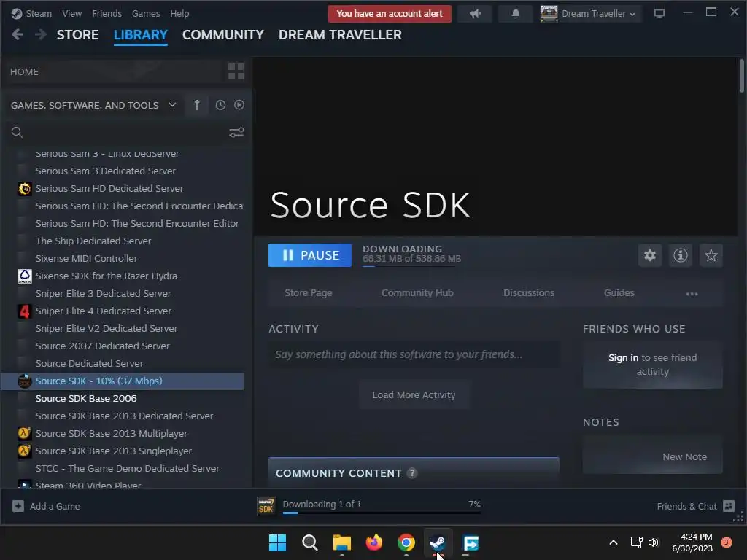Click Load More Activity button

[414, 394]
